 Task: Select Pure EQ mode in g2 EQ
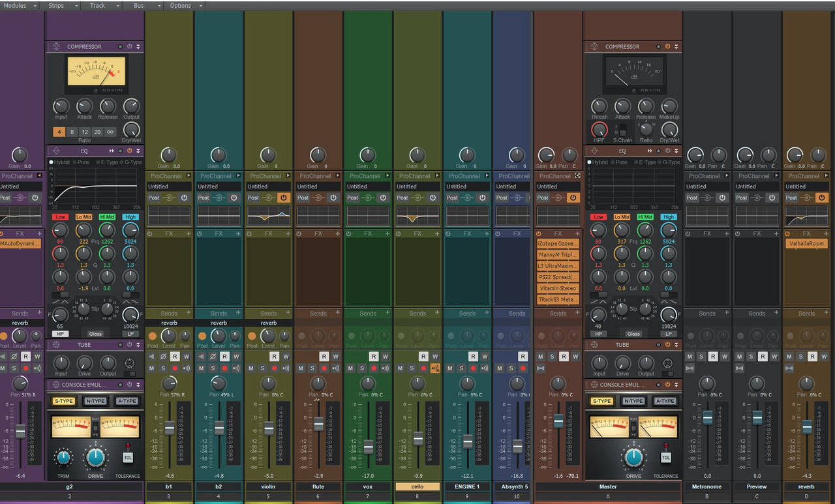click(x=82, y=162)
